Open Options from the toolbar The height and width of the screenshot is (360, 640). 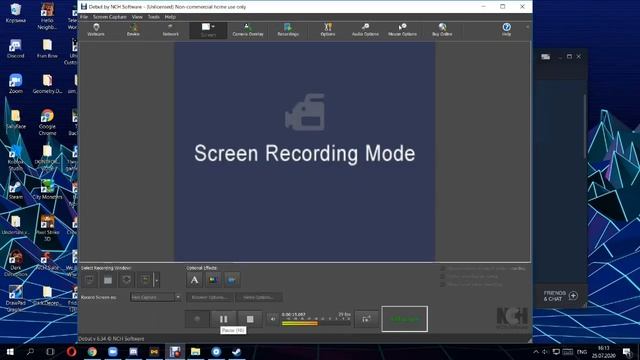point(328,30)
